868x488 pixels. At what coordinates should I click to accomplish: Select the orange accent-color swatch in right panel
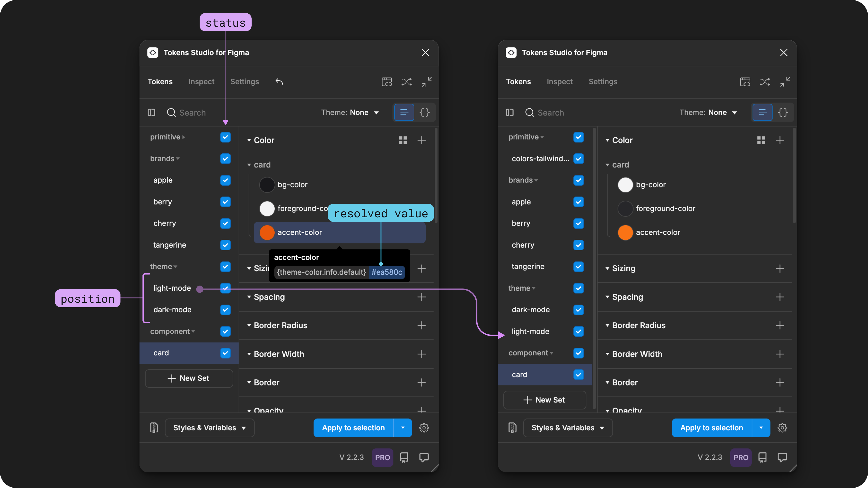point(625,232)
